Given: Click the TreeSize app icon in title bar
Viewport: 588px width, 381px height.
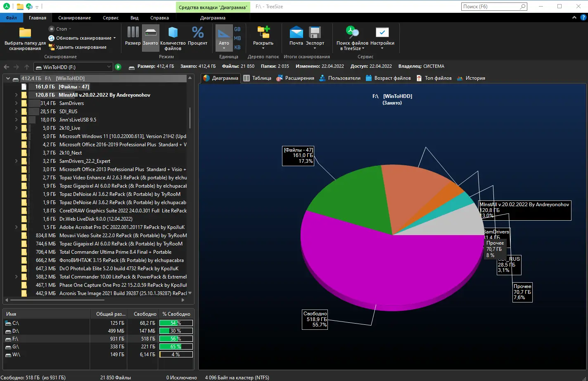Looking at the screenshot, I should 6,6.
